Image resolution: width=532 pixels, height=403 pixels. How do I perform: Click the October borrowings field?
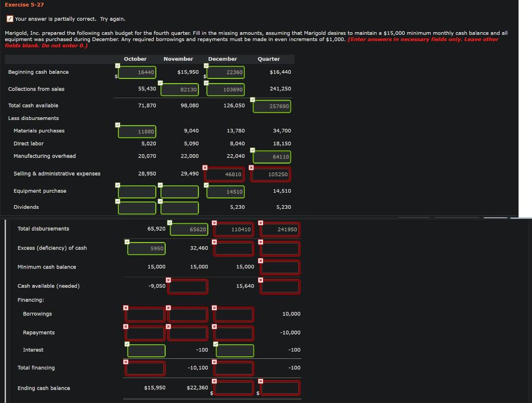(145, 315)
